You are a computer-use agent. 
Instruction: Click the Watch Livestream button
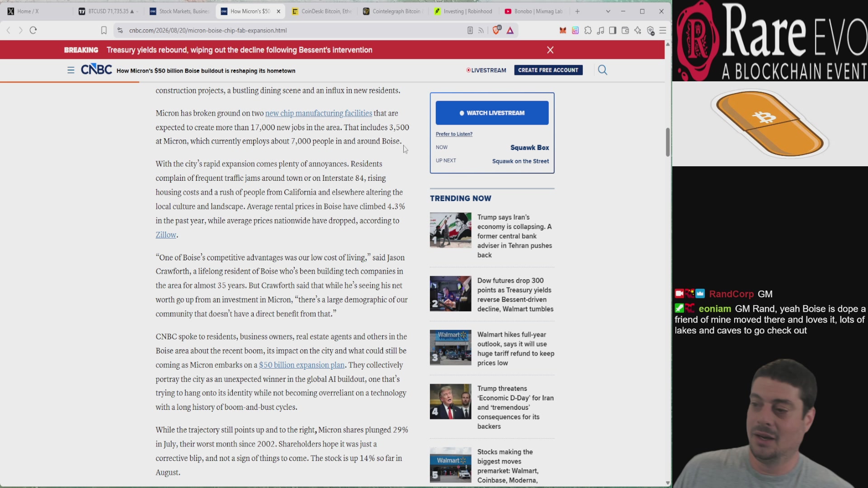click(492, 113)
